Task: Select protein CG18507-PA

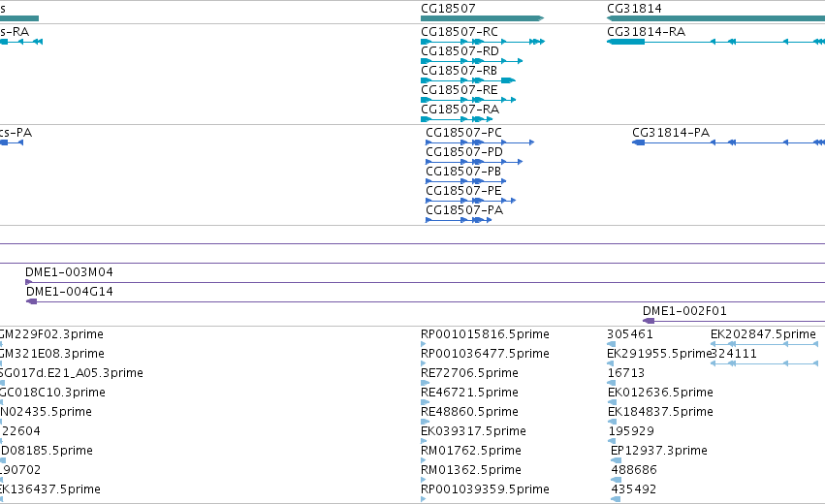Action: point(464,210)
